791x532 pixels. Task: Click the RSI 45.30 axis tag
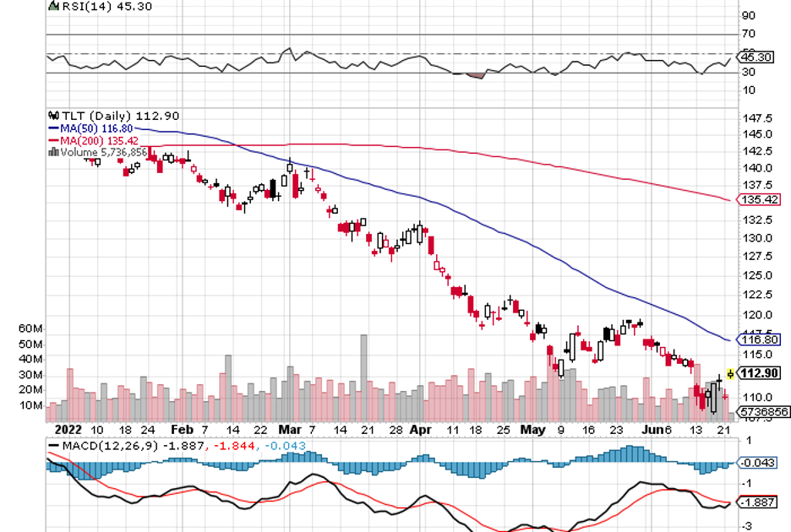756,57
